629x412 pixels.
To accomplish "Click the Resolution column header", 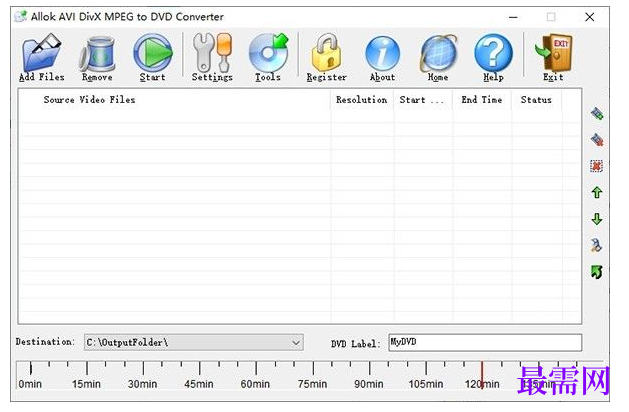I will 362,100.
